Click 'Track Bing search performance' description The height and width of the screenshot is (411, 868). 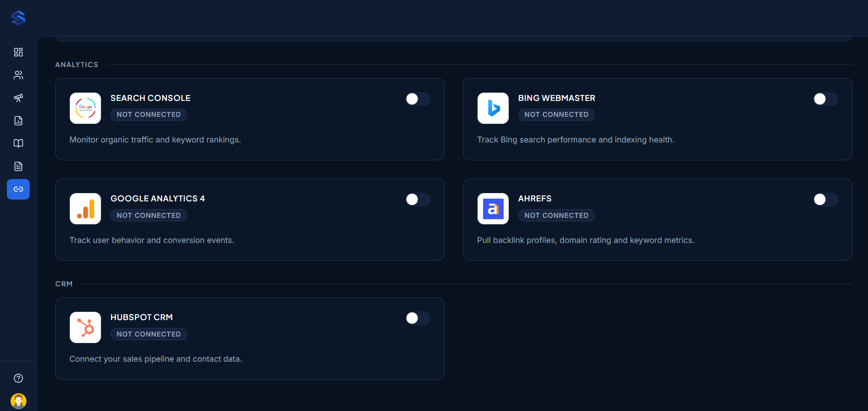576,140
